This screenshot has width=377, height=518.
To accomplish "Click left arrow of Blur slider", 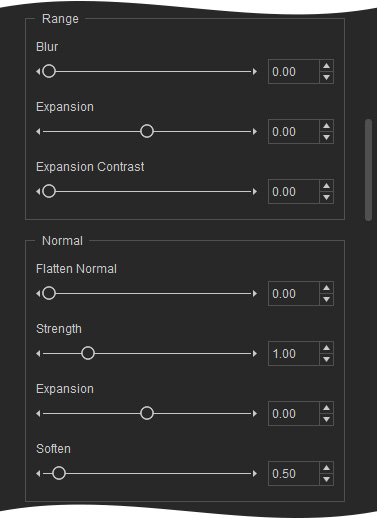I will tap(38, 72).
